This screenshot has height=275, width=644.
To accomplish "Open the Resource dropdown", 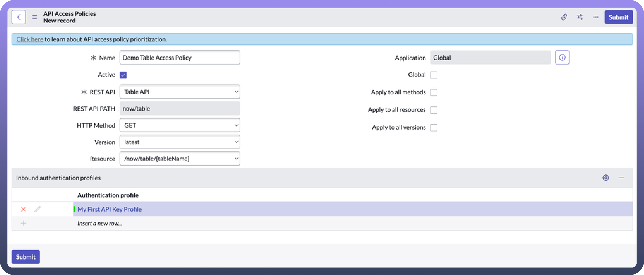I will point(180,159).
